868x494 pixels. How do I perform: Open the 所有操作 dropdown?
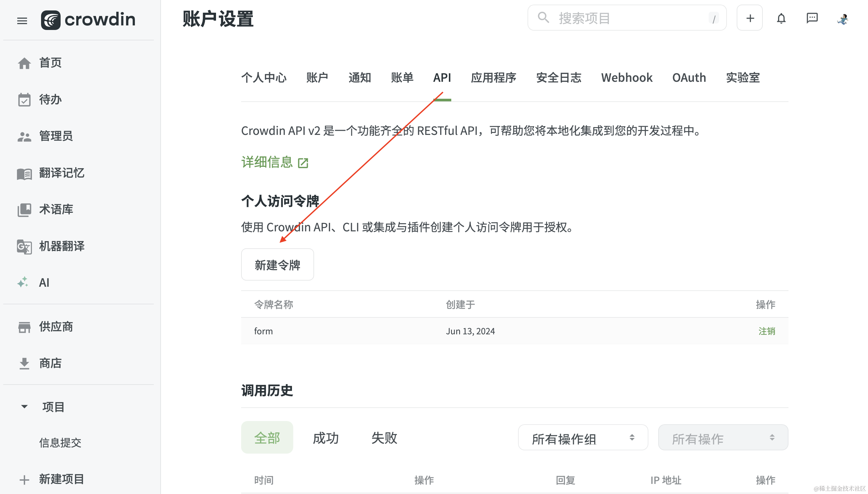click(x=722, y=437)
